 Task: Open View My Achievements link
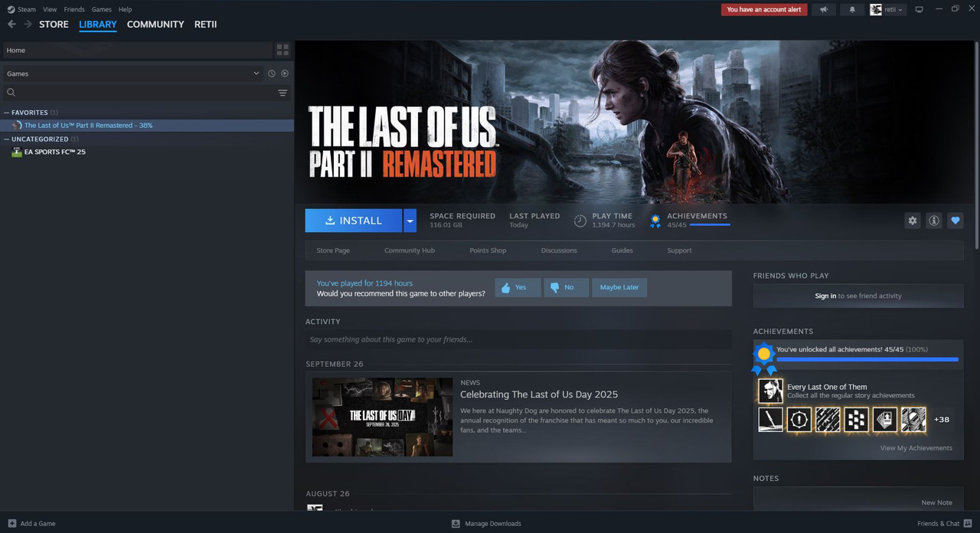pyautogui.click(x=916, y=448)
